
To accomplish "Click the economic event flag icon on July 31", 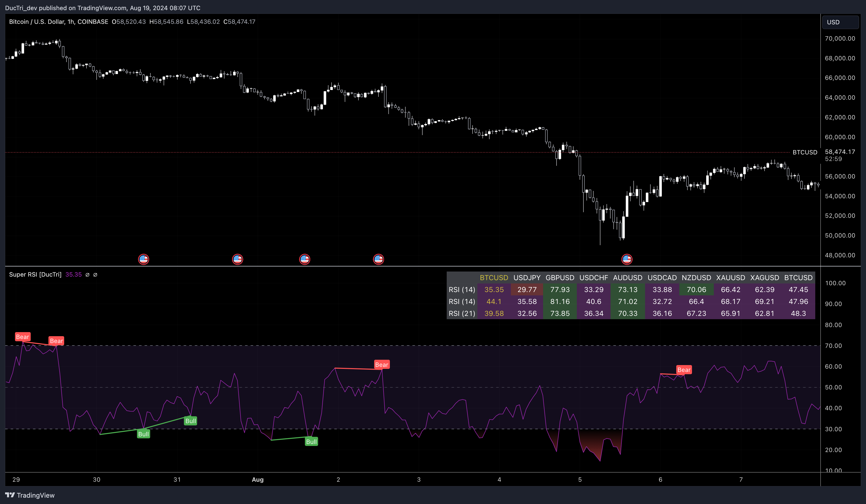I will click(237, 259).
